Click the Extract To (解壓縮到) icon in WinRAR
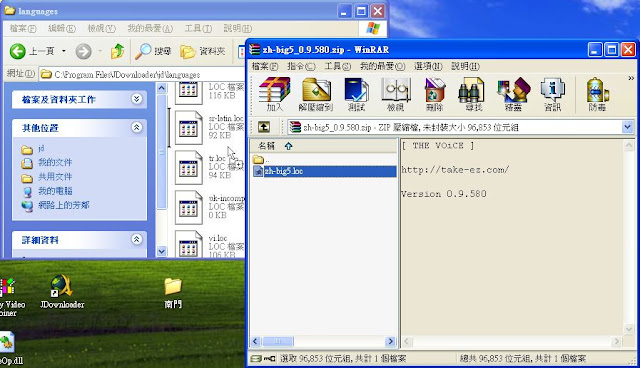Screen dimensions: 640x368 click(x=316, y=95)
